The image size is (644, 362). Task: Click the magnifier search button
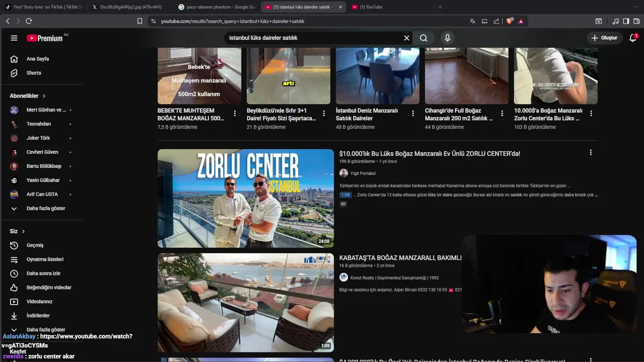click(424, 38)
